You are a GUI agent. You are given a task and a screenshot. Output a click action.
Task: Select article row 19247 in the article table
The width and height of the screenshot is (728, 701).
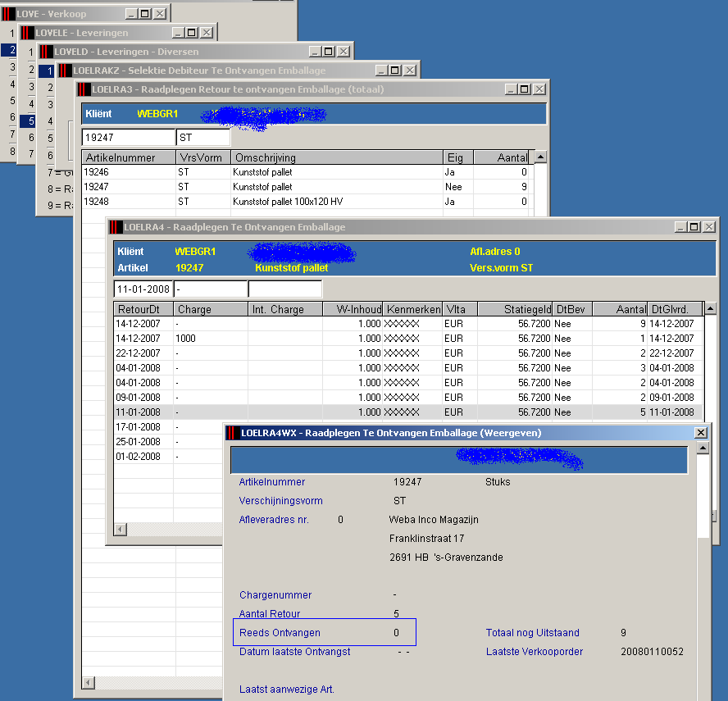(307, 187)
